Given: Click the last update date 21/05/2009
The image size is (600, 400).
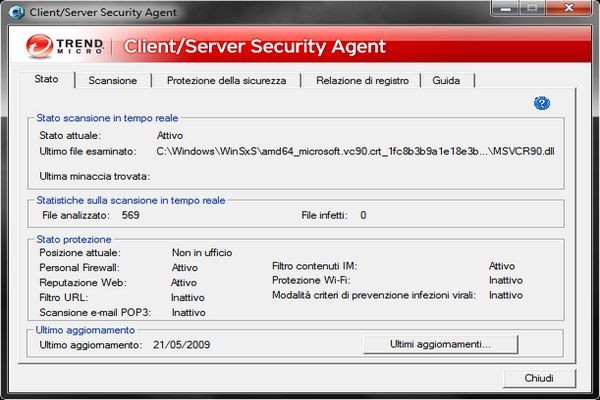Looking at the screenshot, I should (182, 344).
